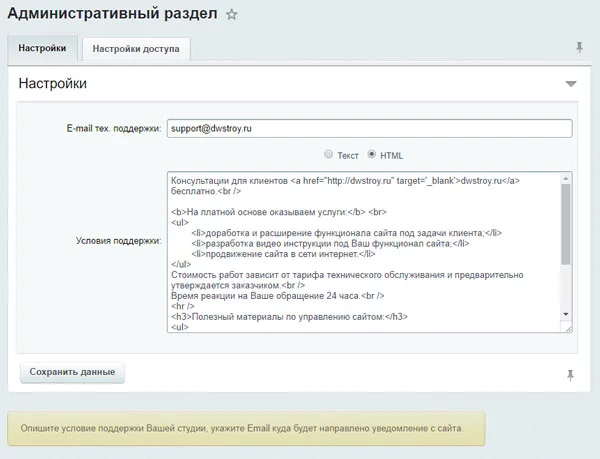Image resolution: width=600 pixels, height=459 pixels.
Task: Select the Текст radio button
Action: pos(328,155)
